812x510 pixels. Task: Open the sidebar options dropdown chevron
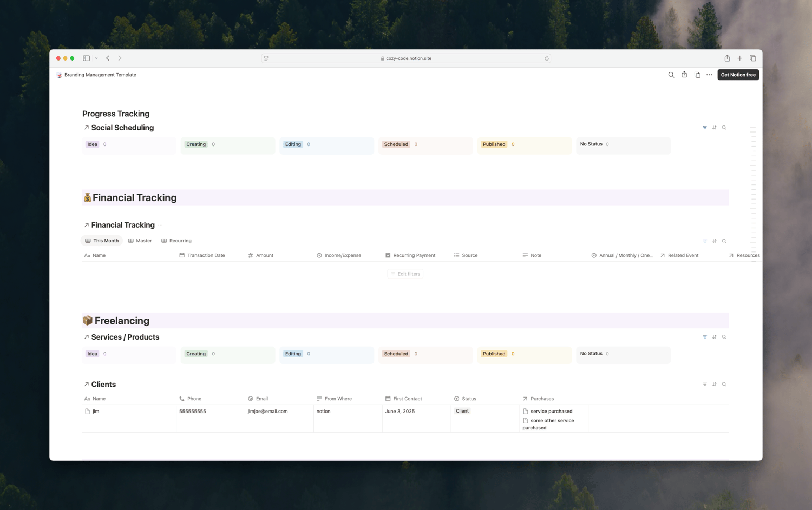(96, 58)
